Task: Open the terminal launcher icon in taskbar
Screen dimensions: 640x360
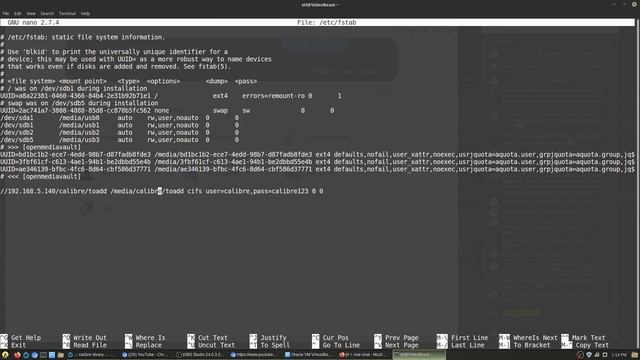Action: [43, 355]
